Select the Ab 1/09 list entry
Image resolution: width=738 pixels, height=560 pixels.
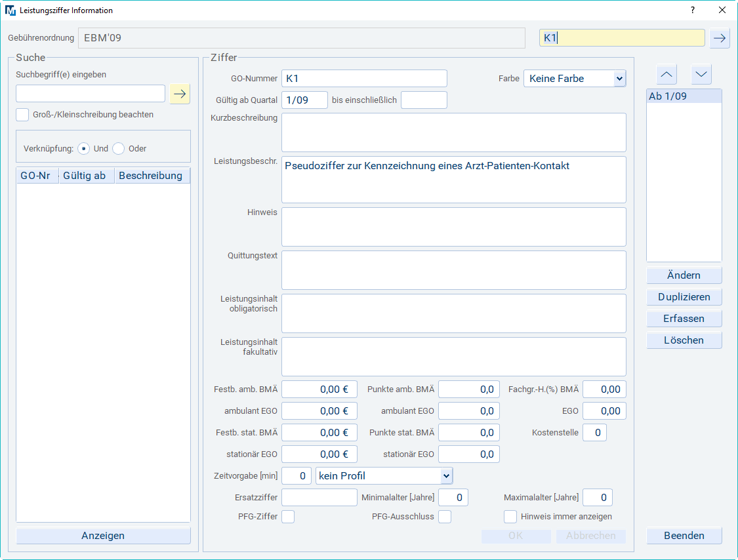(x=684, y=96)
